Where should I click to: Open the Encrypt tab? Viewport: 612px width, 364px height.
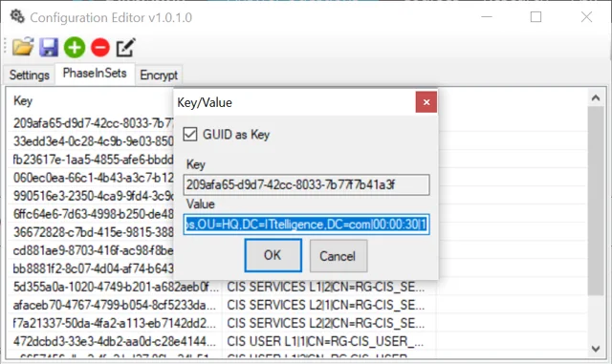[159, 75]
